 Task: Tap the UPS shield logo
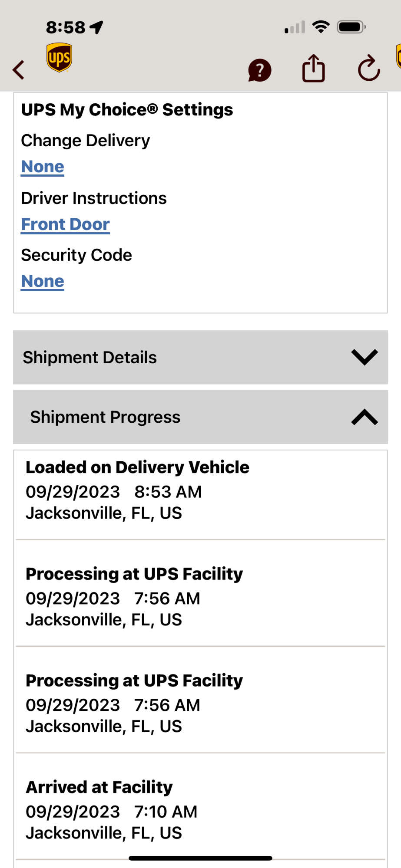(59, 58)
